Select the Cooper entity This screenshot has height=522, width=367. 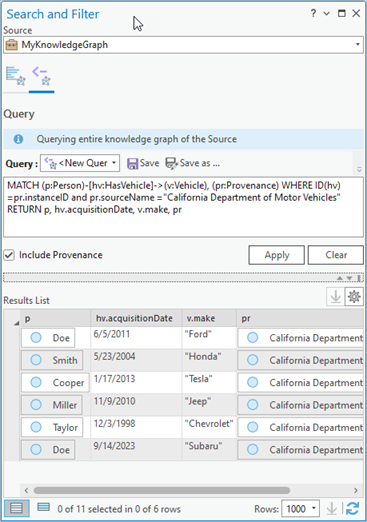[55, 383]
